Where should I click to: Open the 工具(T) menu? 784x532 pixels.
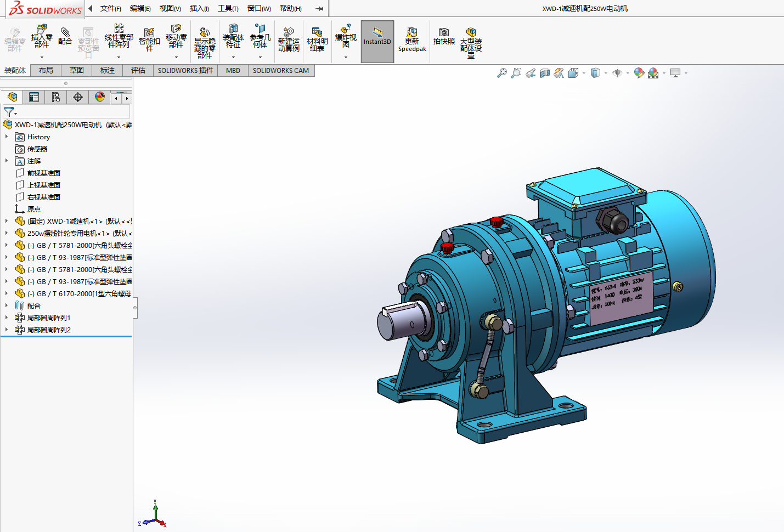(x=228, y=8)
